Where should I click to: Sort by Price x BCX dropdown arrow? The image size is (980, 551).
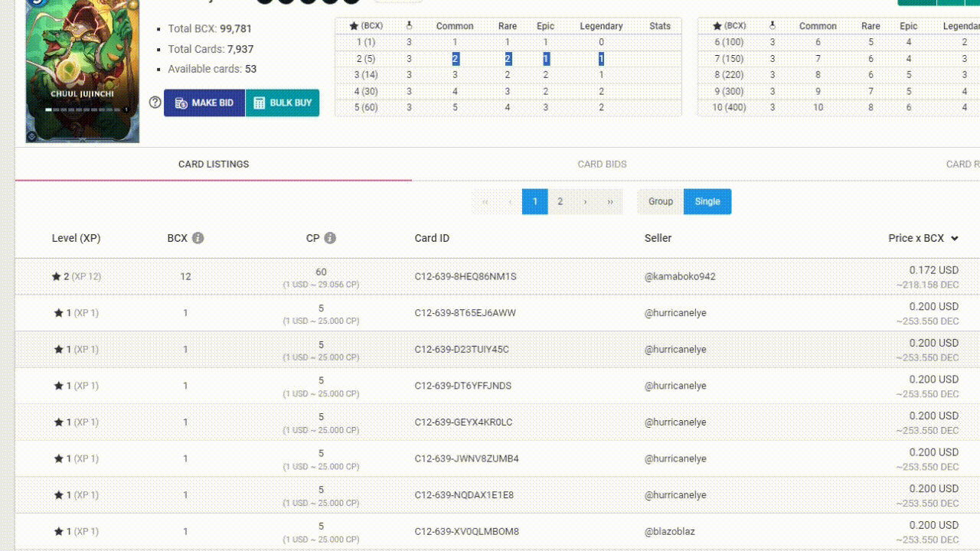click(955, 239)
